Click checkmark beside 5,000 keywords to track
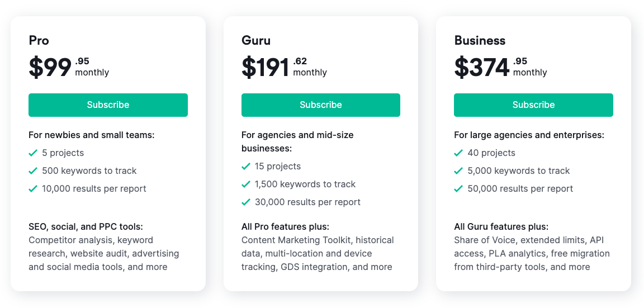 [x=459, y=171]
